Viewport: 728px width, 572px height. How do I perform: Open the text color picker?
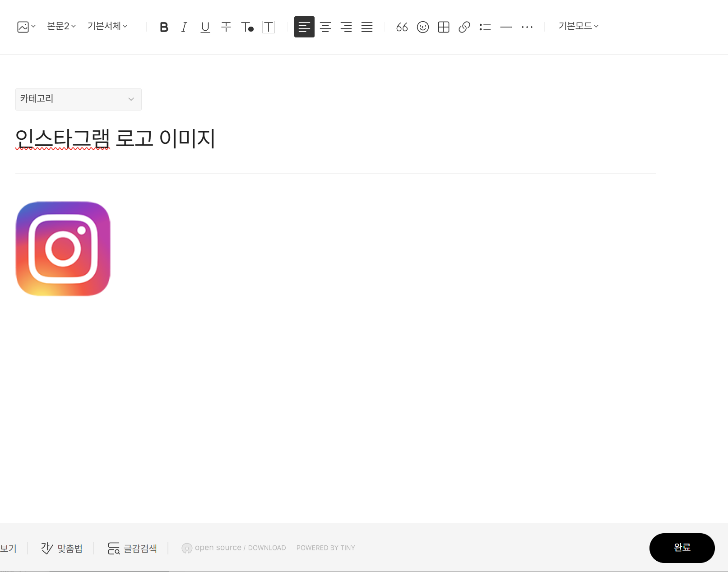(247, 27)
